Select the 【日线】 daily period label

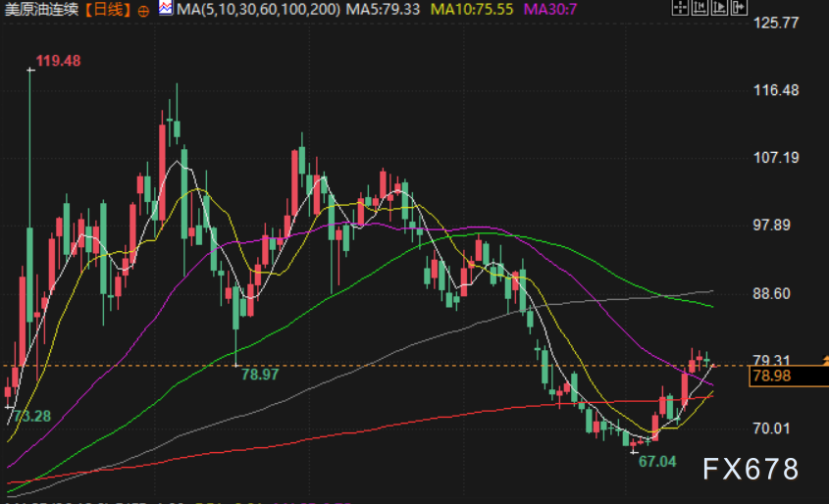(x=107, y=10)
